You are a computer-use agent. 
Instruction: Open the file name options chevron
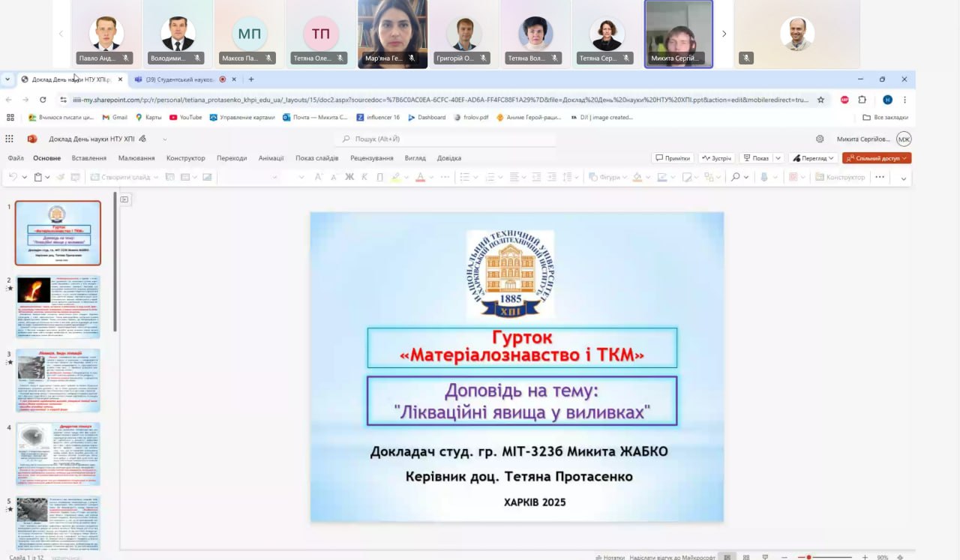165,139
